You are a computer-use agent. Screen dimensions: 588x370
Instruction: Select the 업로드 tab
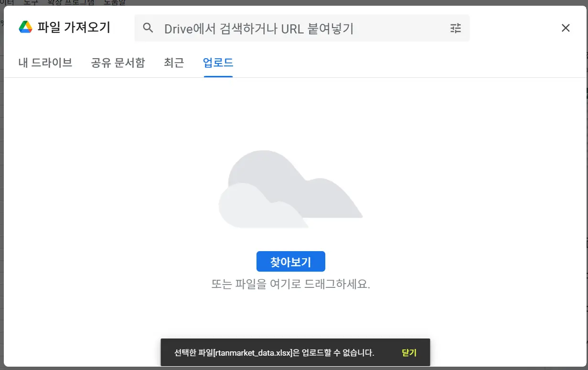[218, 63]
